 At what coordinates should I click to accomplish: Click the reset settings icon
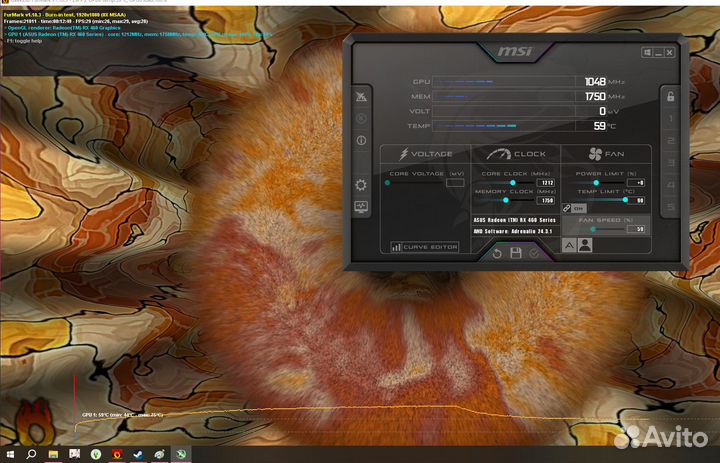click(497, 254)
